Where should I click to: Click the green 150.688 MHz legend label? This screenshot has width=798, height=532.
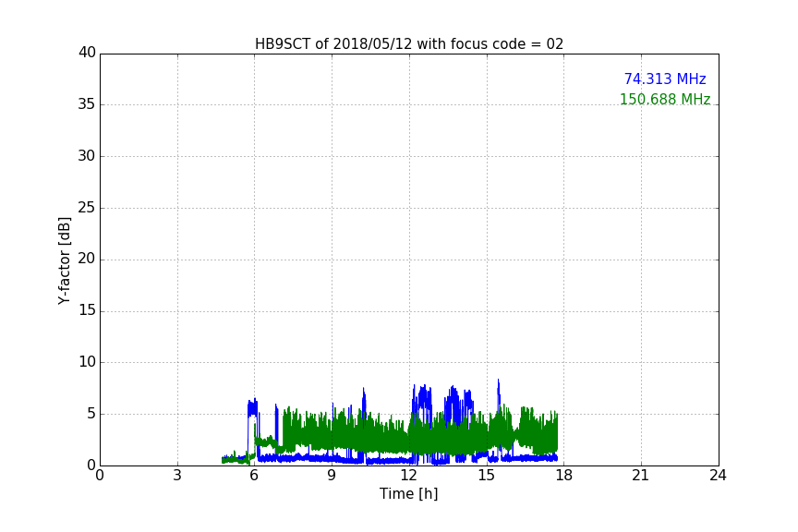665,99
